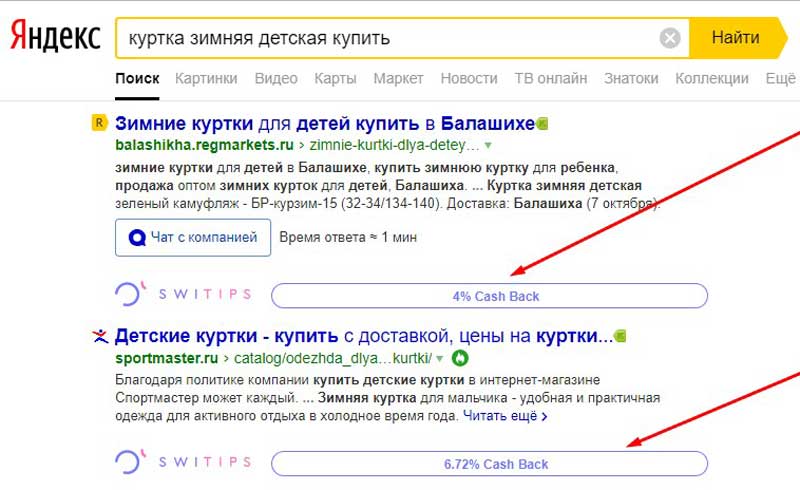
Task: Select the Поиск tab
Action: (137, 79)
